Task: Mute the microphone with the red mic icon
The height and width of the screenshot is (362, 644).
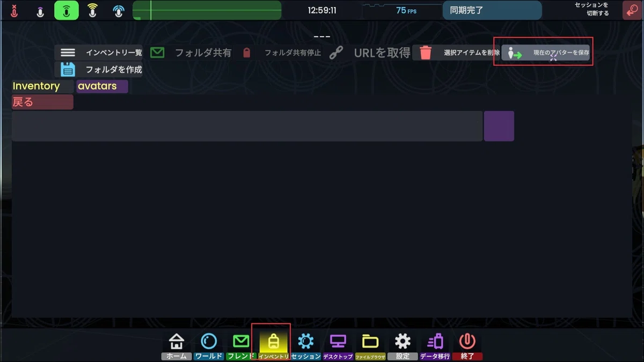Action: (x=14, y=11)
